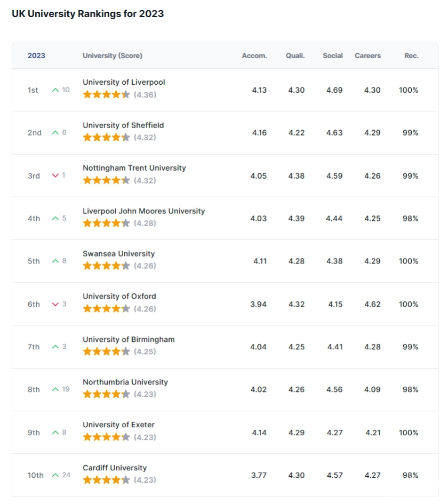Click the green up arrow in the 1st row
Screen dimensions: 448x504
point(55,90)
